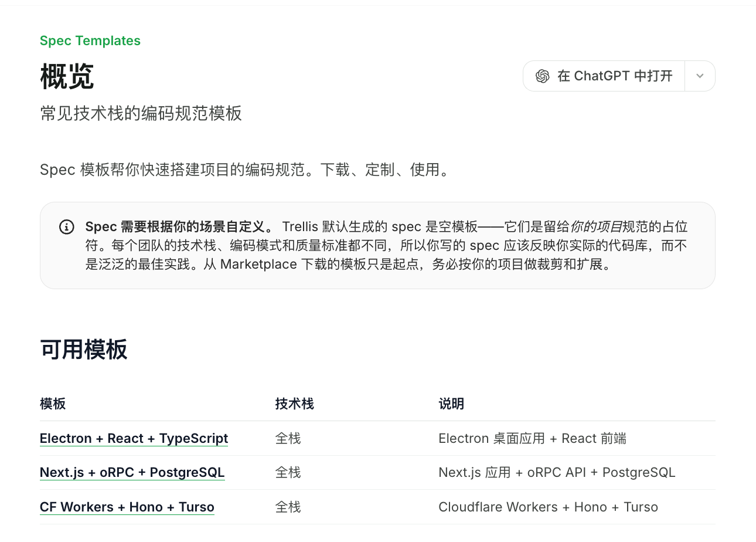Click the description Next.js 应用 + oRPC API + PostgreSQL

click(x=557, y=473)
